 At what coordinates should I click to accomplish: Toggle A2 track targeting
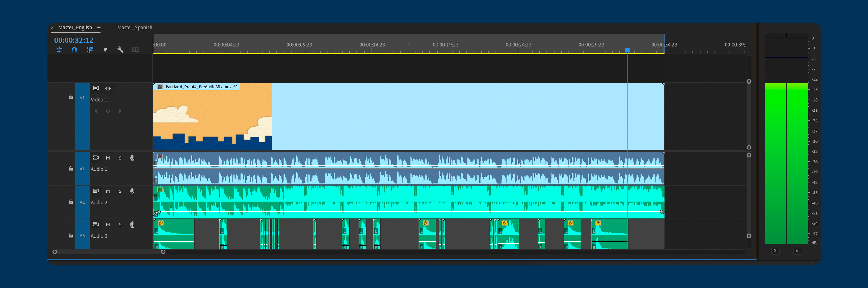82,202
